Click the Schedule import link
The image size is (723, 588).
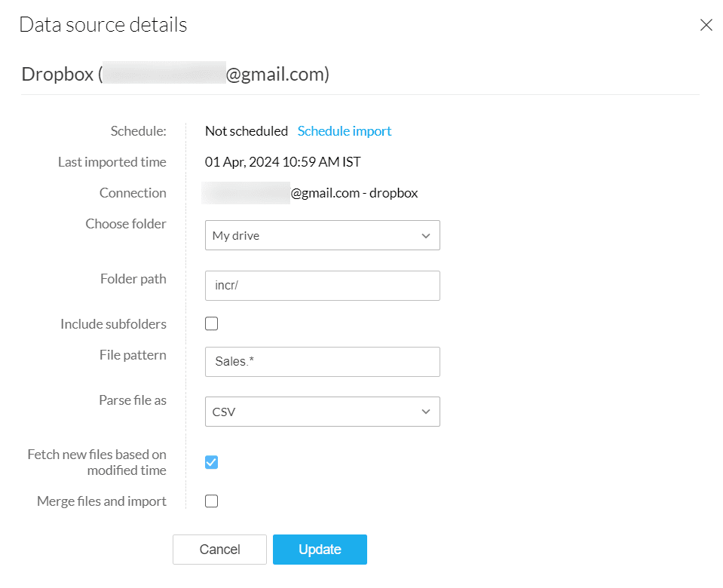(345, 131)
